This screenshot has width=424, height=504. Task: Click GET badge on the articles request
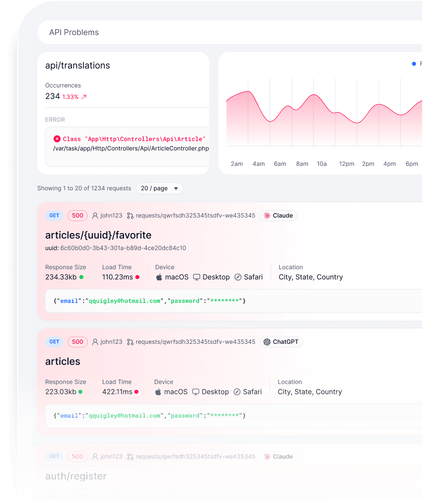(x=54, y=342)
